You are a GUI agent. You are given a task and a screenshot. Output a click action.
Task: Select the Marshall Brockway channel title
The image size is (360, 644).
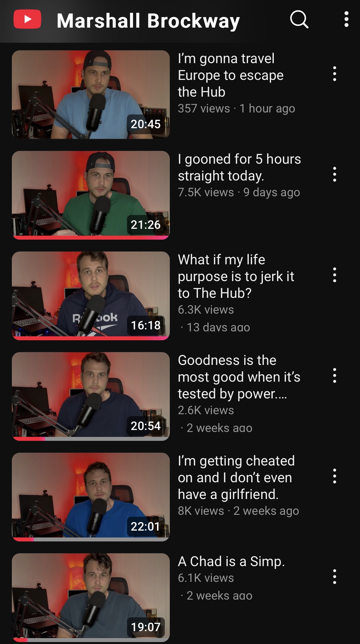(x=148, y=21)
